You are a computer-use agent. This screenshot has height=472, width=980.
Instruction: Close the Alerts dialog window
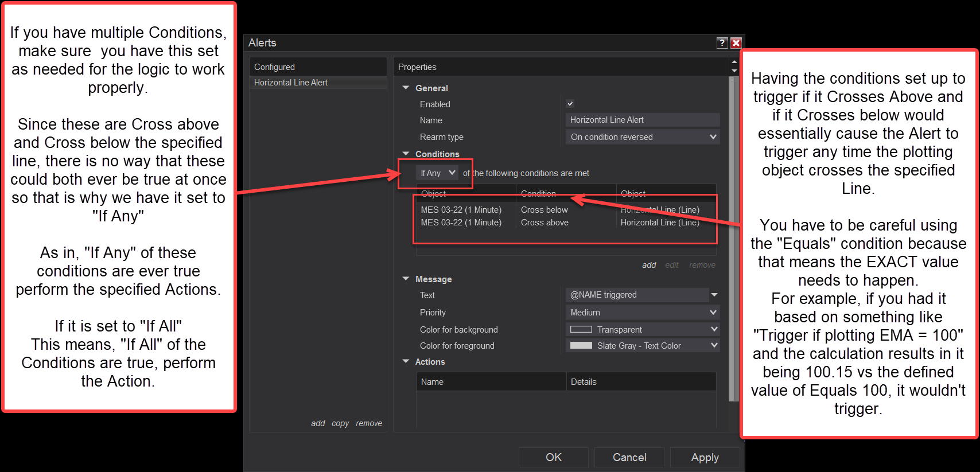coord(736,43)
